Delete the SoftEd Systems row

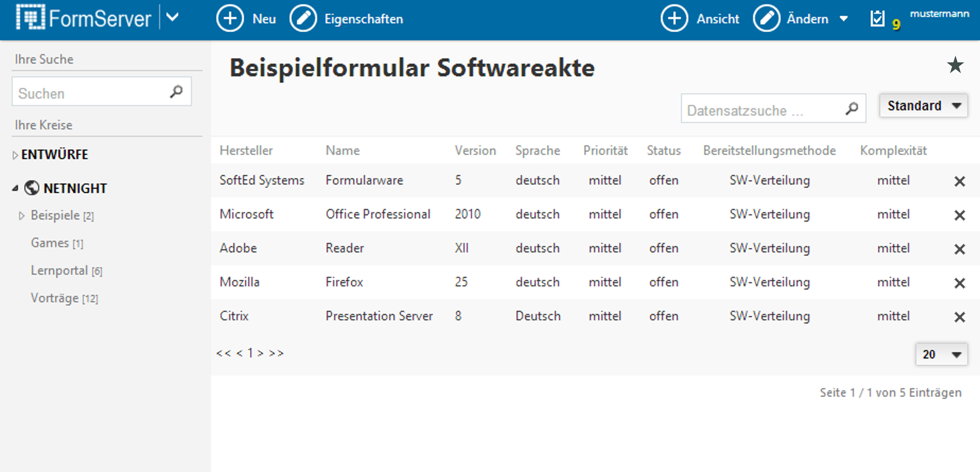pyautogui.click(x=959, y=181)
